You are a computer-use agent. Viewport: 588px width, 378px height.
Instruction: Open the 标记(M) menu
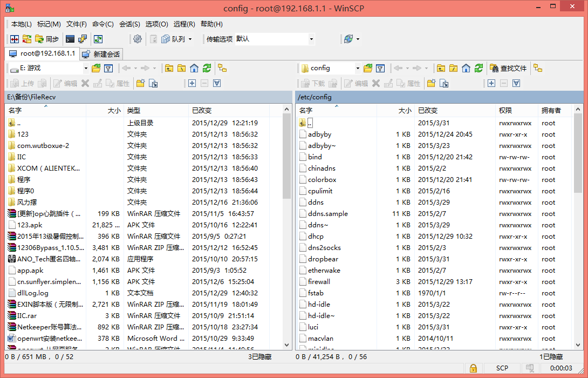tap(49, 24)
